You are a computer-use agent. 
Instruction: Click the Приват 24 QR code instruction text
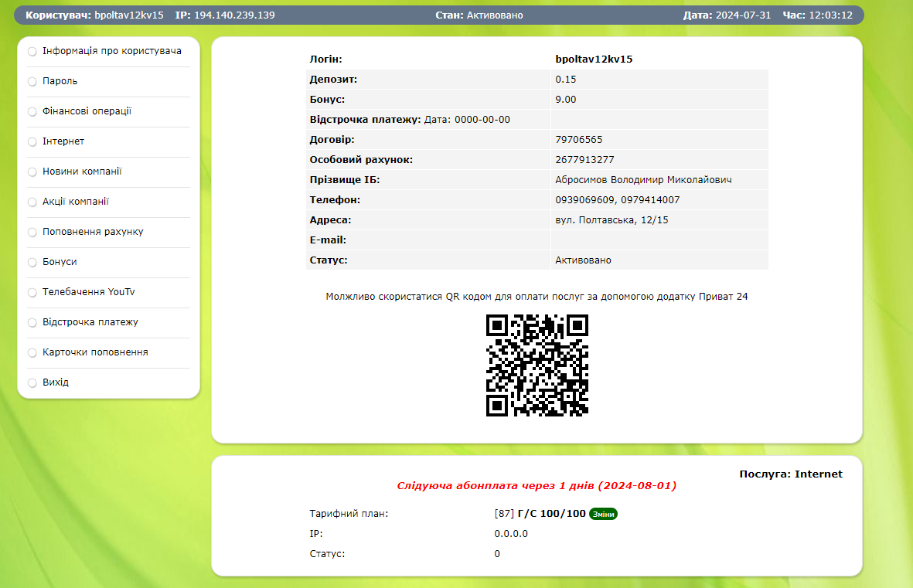point(537,297)
